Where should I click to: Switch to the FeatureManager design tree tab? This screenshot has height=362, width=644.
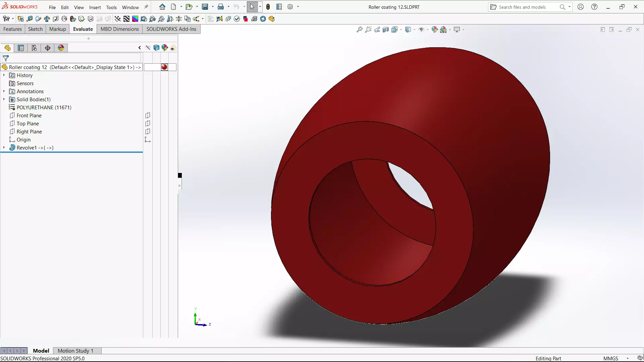(x=7, y=48)
